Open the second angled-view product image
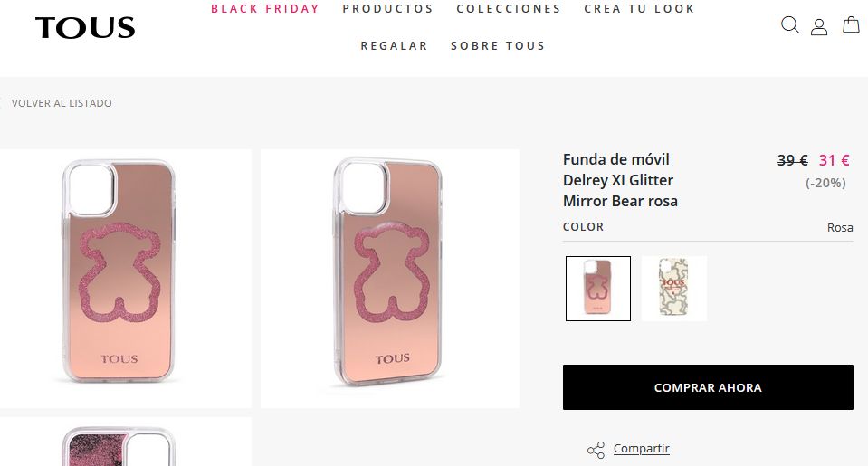Screen dimensions: 868x466 click(390, 278)
